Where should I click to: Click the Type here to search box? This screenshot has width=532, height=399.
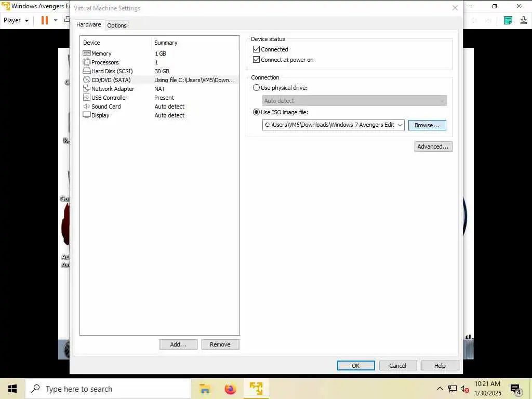pyautogui.click(x=108, y=389)
